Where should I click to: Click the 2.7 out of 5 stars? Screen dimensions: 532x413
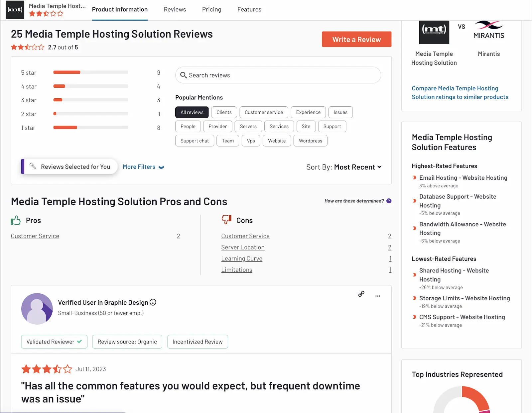(28, 47)
